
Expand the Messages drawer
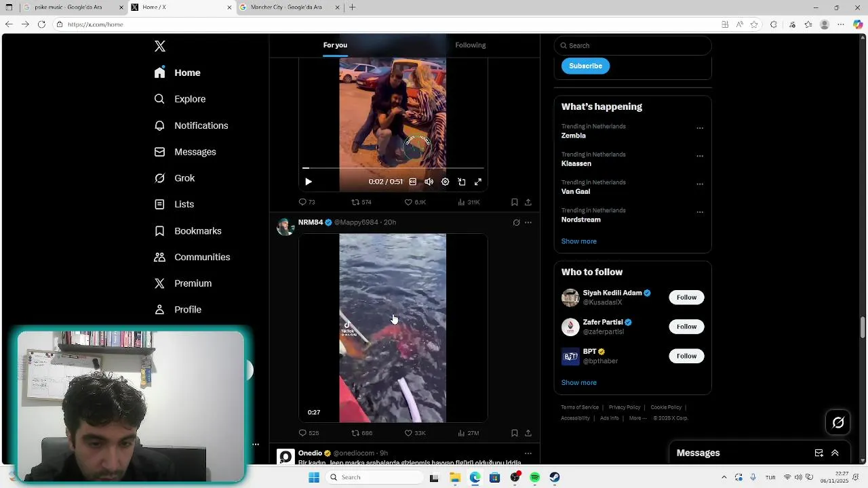coord(835,453)
